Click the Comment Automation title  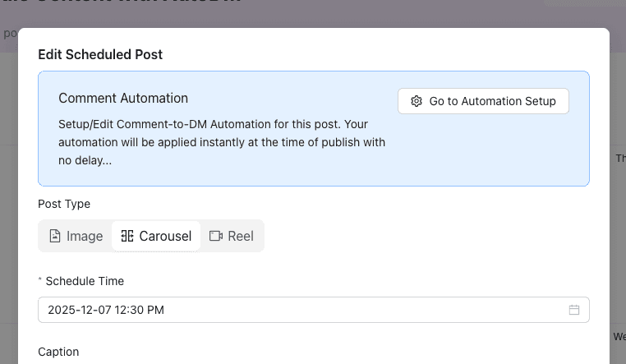(123, 98)
